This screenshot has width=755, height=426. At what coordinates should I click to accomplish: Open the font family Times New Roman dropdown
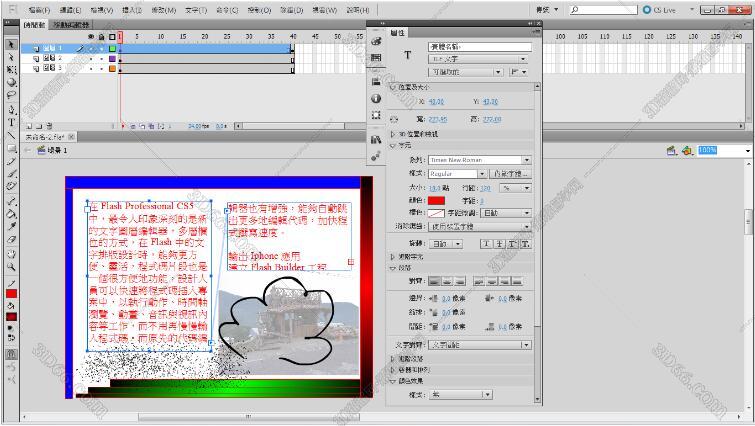coord(480,160)
